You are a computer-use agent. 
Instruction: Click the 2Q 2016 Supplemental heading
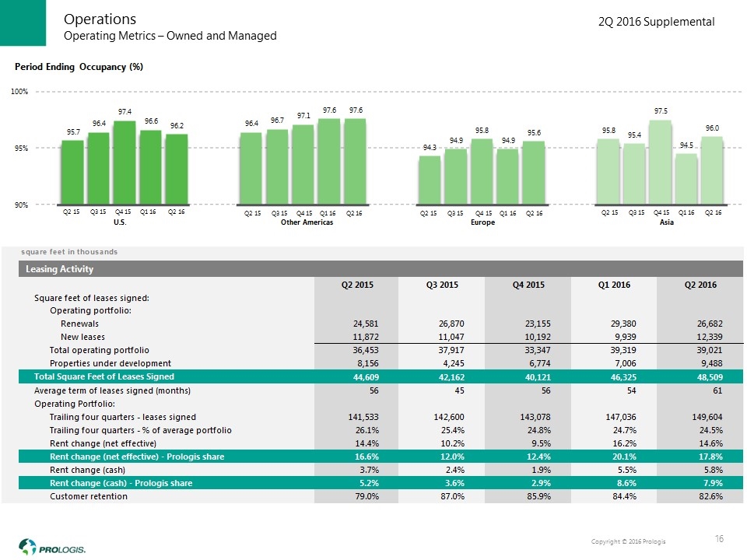click(x=656, y=23)
